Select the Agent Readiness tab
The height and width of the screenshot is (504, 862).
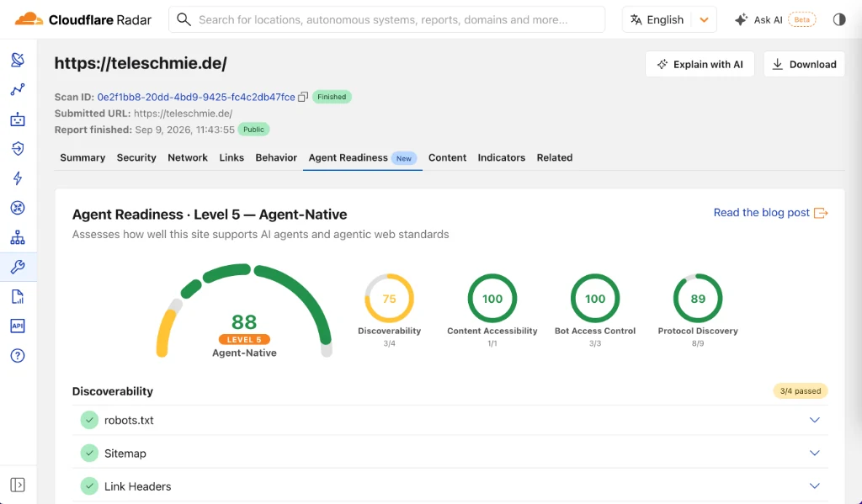(362, 157)
